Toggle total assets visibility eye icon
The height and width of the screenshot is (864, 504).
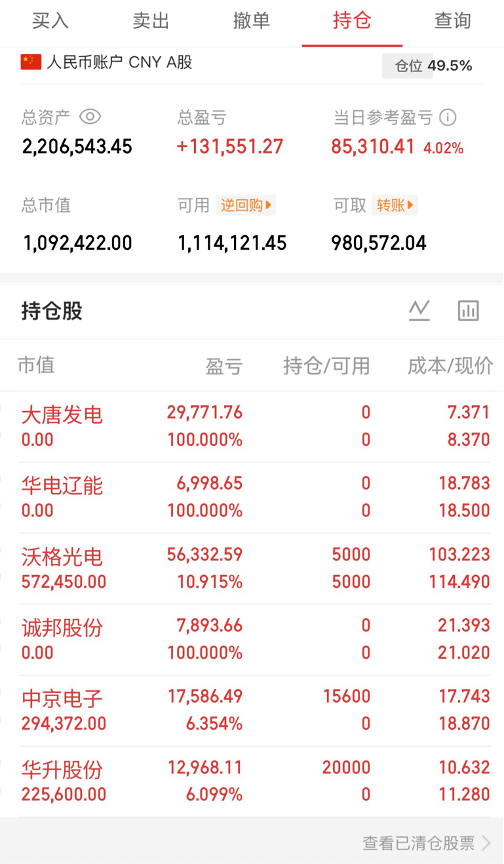pyautogui.click(x=90, y=117)
